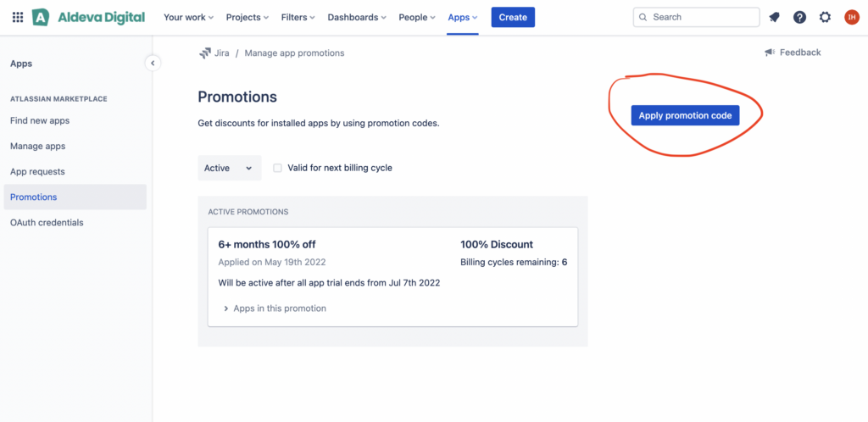Open OAuth credentials in the sidebar

[47, 222]
